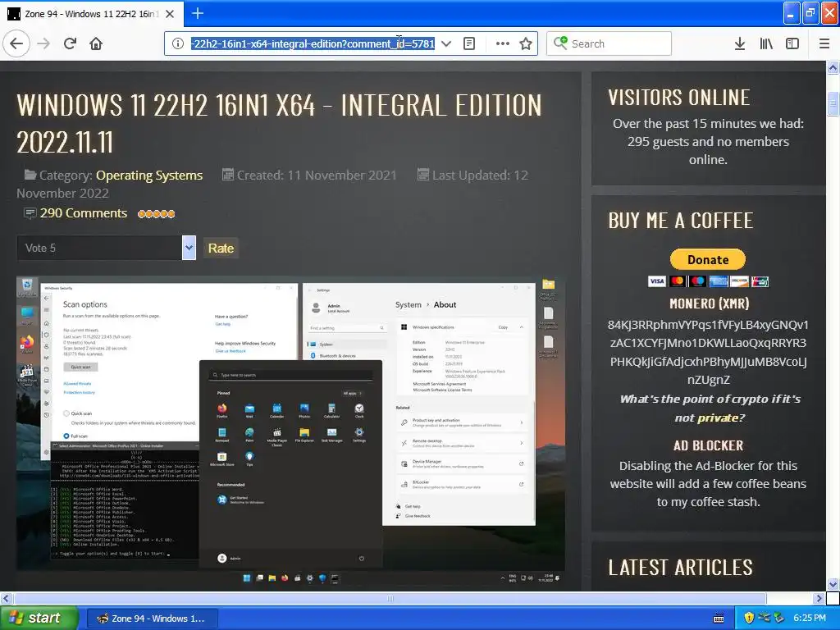
Task: Click the Latest Articles heading
Action: click(x=680, y=568)
